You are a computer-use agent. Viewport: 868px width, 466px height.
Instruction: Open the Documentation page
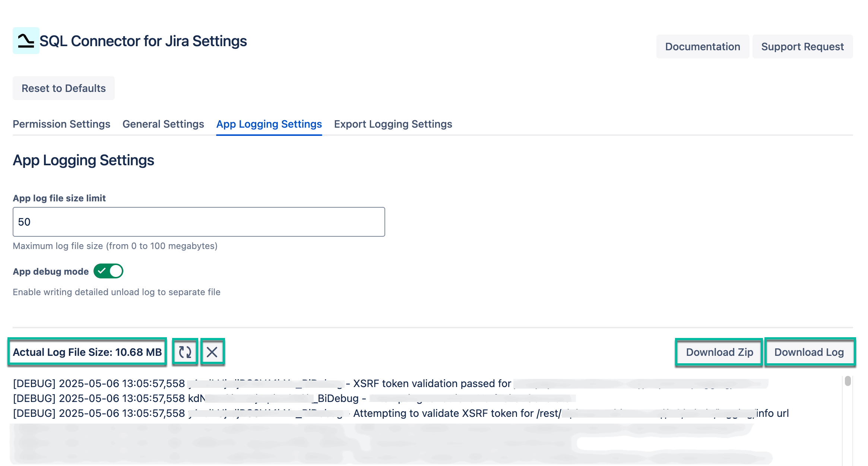tap(703, 46)
